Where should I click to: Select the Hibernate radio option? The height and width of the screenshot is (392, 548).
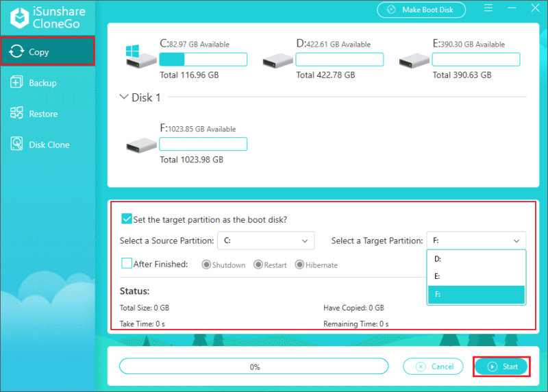tap(299, 265)
